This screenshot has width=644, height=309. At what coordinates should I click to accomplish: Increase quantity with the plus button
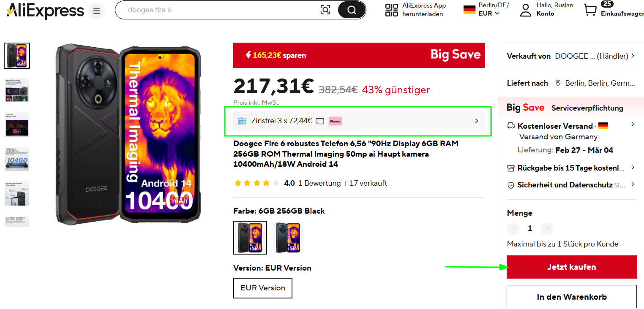(x=547, y=228)
